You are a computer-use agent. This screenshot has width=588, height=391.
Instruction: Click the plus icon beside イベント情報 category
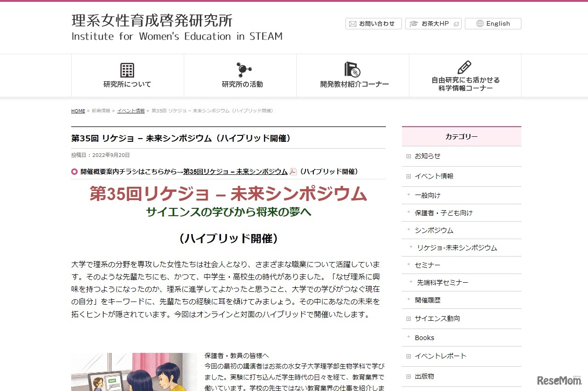408,177
